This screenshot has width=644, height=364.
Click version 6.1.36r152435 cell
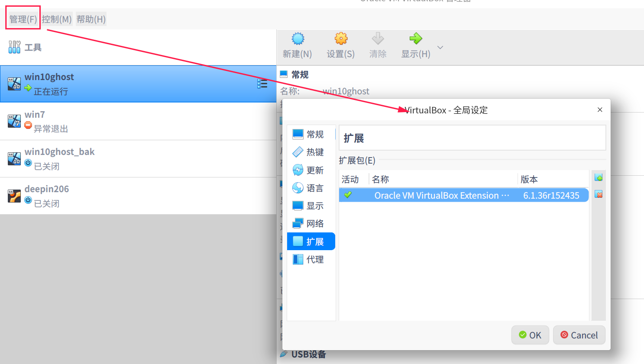551,195
